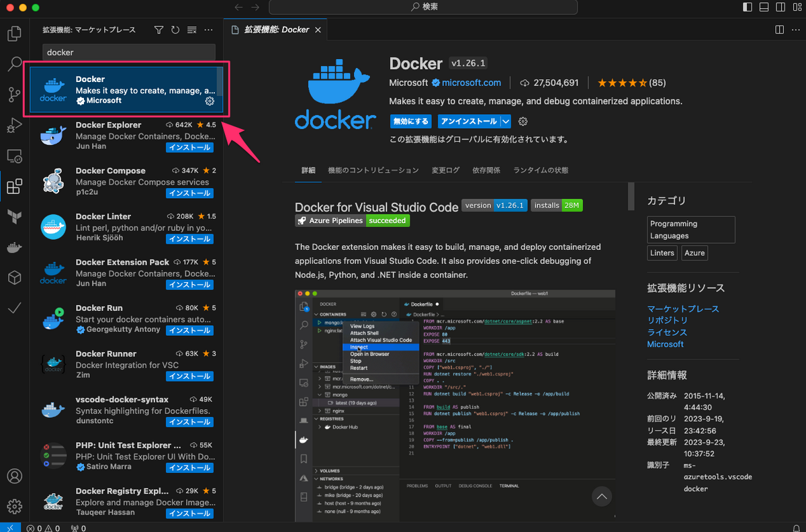The width and height of the screenshot is (806, 532).
Task: Split the editor to the right
Action: coord(779,30)
